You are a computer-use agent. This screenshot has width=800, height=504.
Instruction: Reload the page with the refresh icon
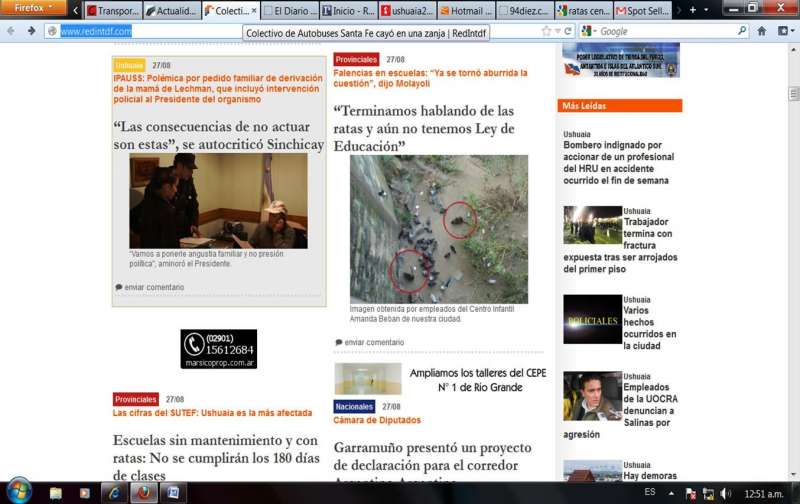coord(567,31)
